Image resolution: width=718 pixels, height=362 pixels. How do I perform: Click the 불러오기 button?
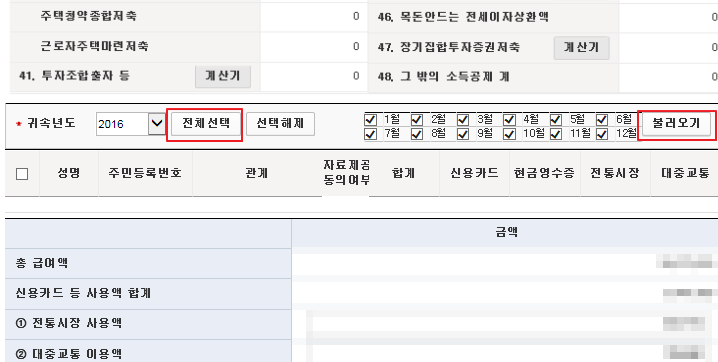pos(676,124)
